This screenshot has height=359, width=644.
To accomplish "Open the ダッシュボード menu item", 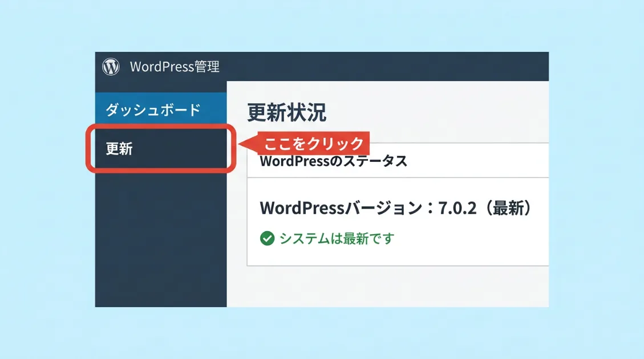I will coord(161,108).
